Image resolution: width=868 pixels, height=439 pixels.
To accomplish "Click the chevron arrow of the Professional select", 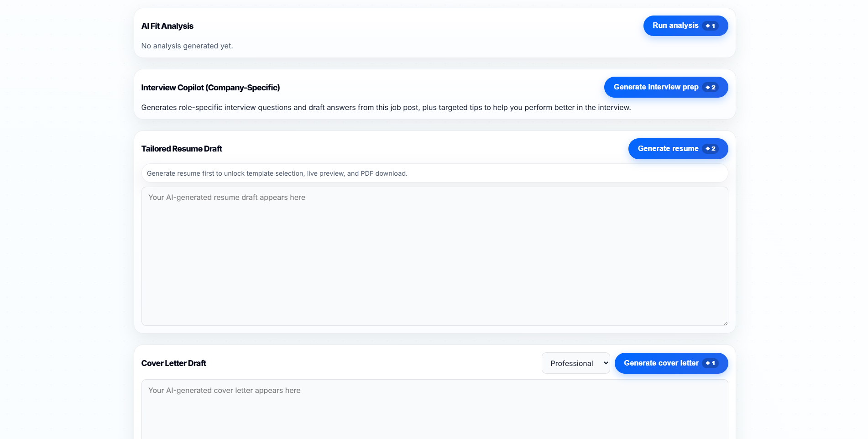I will click(x=606, y=363).
